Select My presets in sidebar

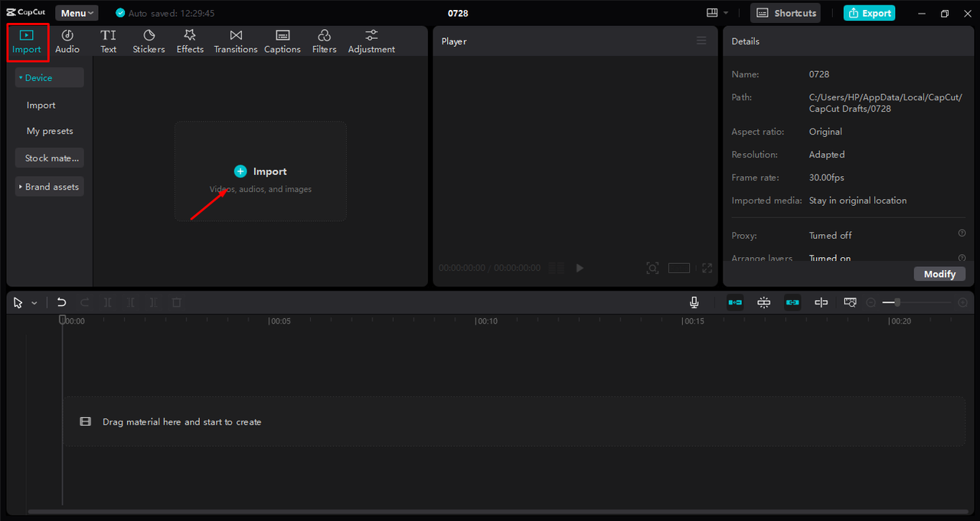pyautogui.click(x=50, y=131)
